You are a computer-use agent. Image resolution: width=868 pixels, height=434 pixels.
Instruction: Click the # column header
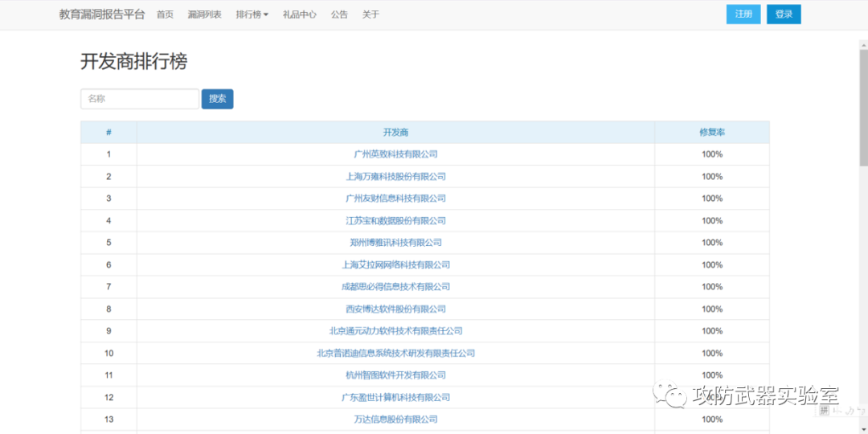(108, 133)
